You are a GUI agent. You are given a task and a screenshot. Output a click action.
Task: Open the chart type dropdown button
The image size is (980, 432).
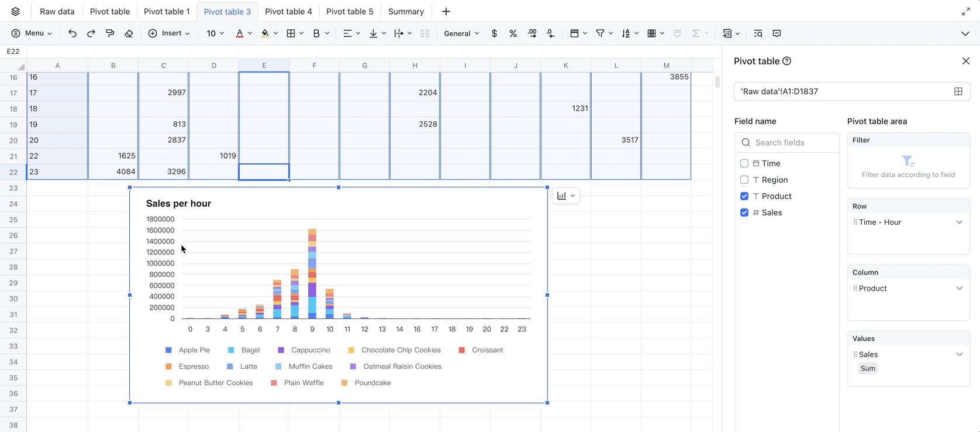565,196
